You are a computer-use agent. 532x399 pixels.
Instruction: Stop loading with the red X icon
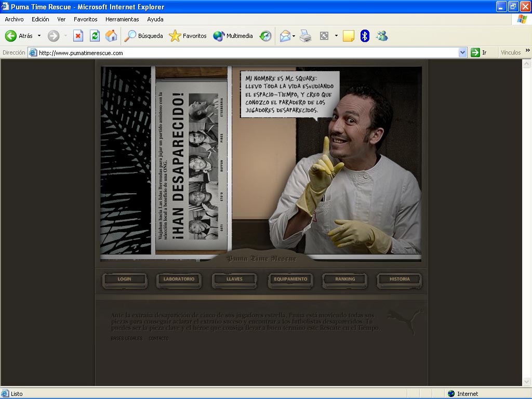coord(78,36)
